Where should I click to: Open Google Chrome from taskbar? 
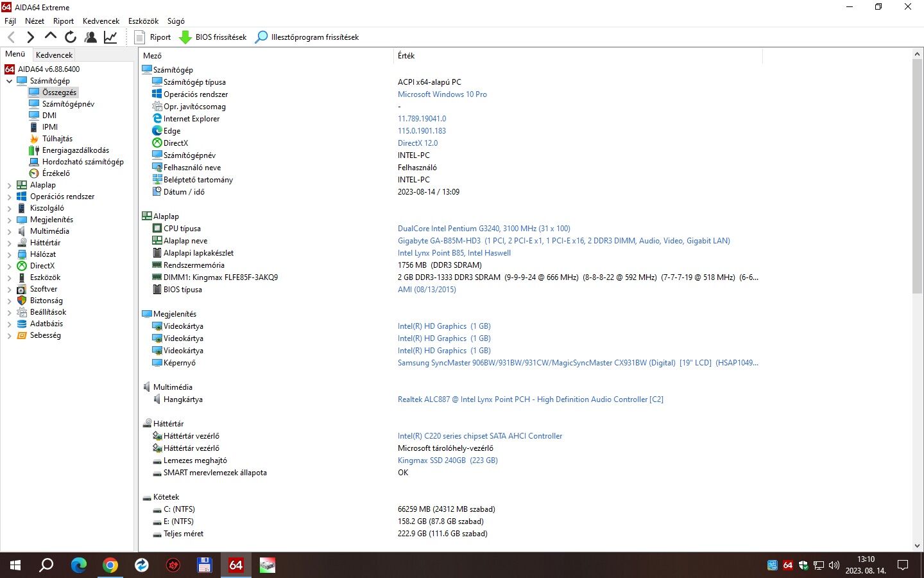[110, 565]
